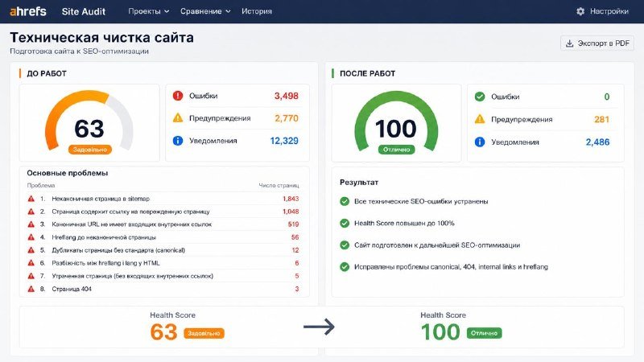Screen dimensions: 644x362
Task: Select the 2,486 notices value
Action: coord(597,142)
